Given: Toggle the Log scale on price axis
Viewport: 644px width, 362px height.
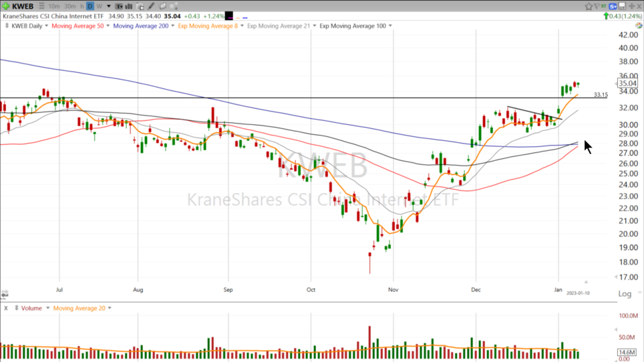Looking at the screenshot, I should 624,294.
